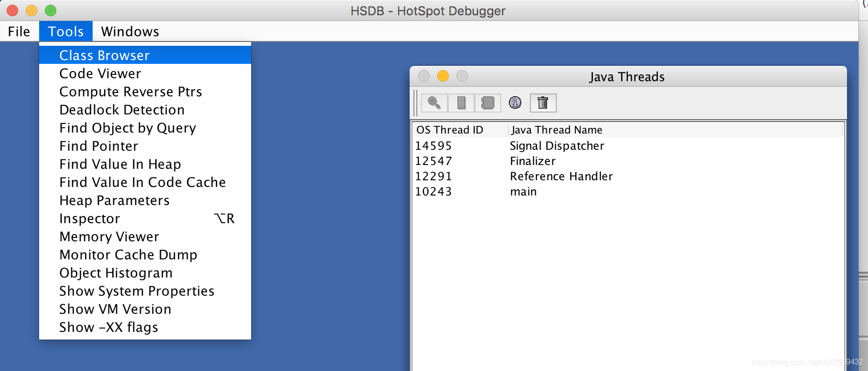The image size is (868, 371).
Task: Run Deadlock Detection
Action: 145,109
